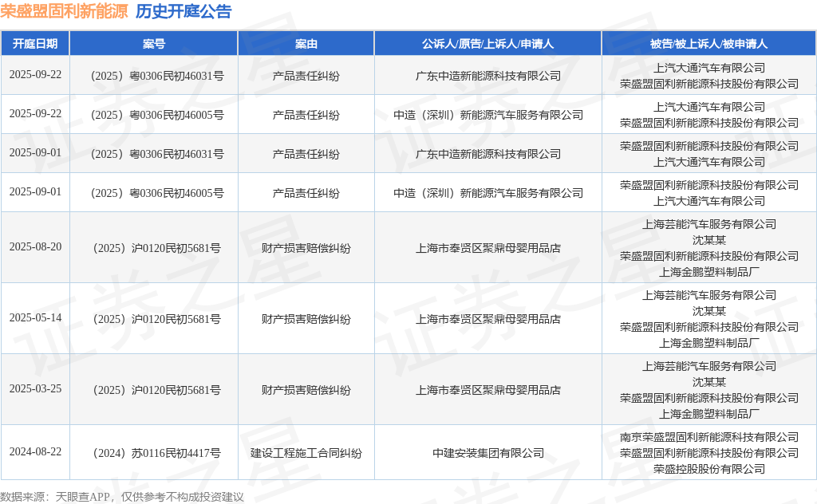Click the 公诉人/原告/上诉人/申请人 column header
The image size is (817, 504).
487,44
